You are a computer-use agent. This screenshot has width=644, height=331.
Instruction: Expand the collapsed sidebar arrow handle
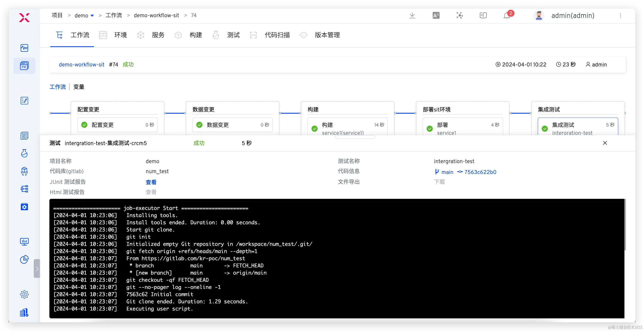pos(37,269)
